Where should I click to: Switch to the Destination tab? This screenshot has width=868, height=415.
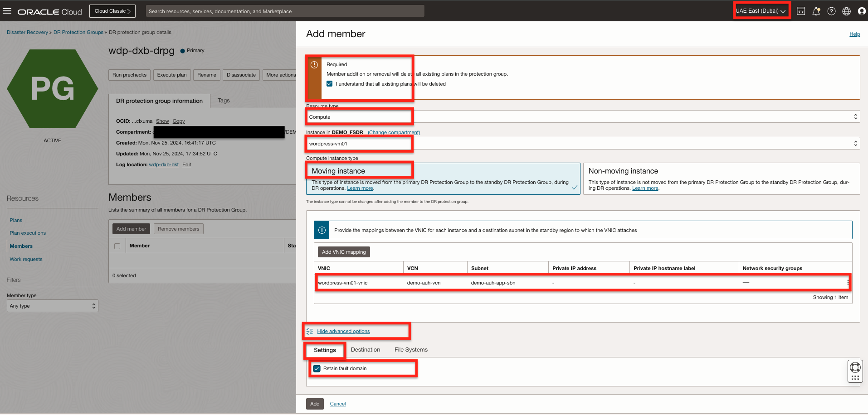tap(366, 350)
